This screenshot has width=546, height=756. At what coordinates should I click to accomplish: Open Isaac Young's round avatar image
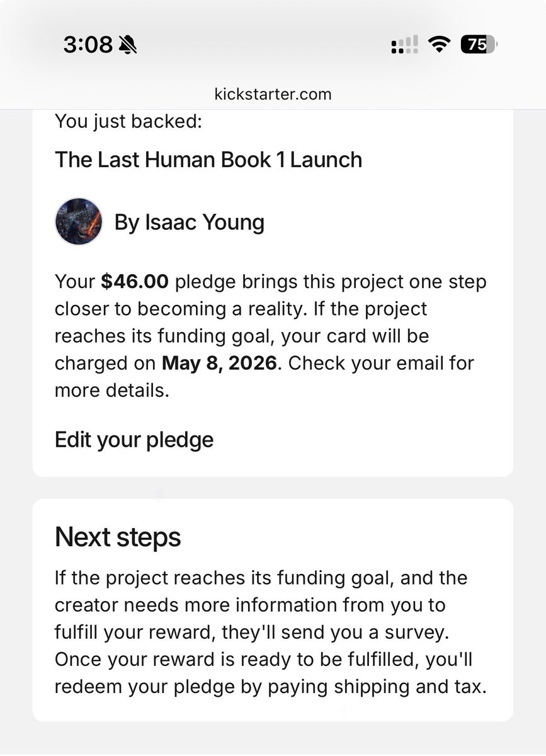pyautogui.click(x=79, y=221)
